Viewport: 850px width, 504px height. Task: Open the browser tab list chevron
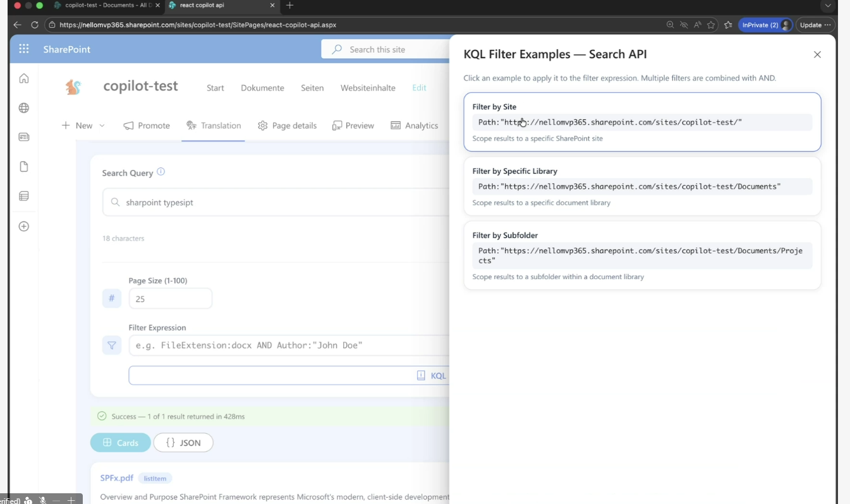click(827, 6)
